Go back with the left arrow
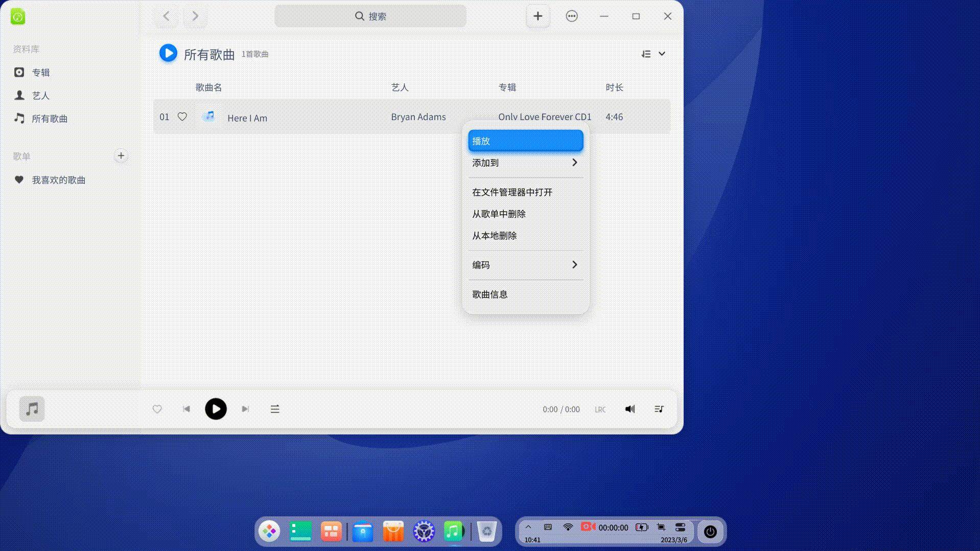 166,16
